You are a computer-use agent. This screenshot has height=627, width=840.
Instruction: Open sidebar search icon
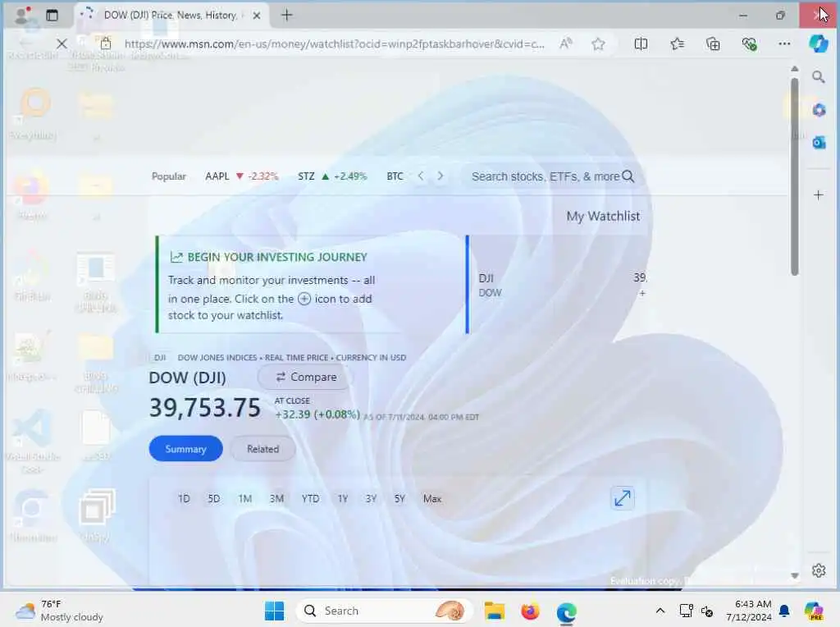(x=818, y=76)
